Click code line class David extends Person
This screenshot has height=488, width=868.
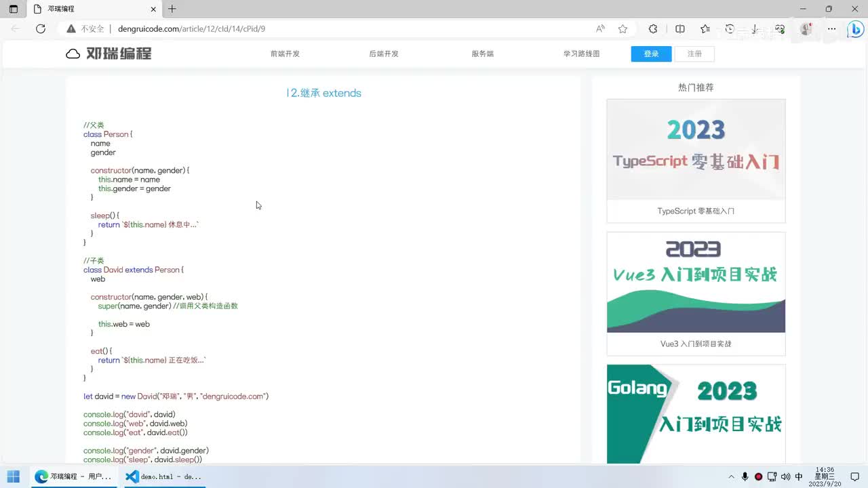(134, 270)
